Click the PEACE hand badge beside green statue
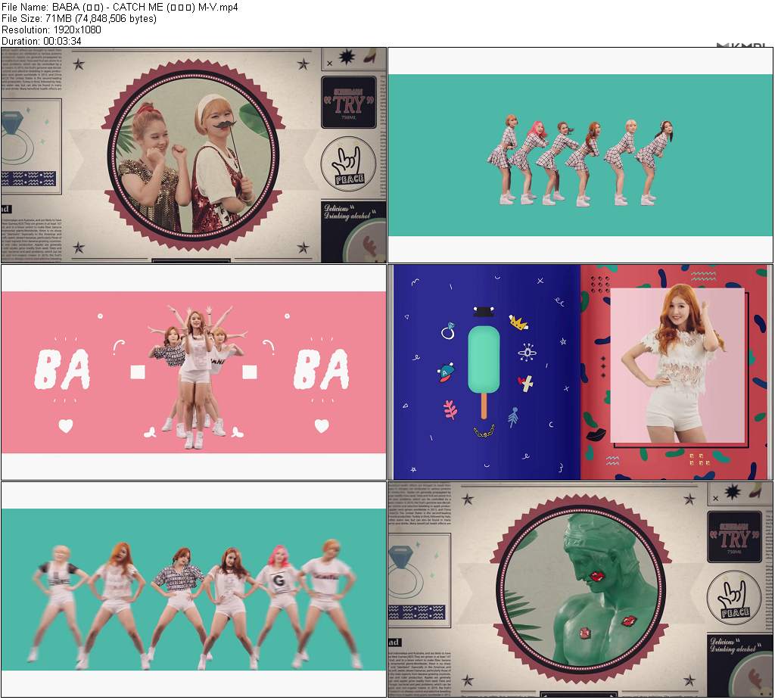 point(733,598)
